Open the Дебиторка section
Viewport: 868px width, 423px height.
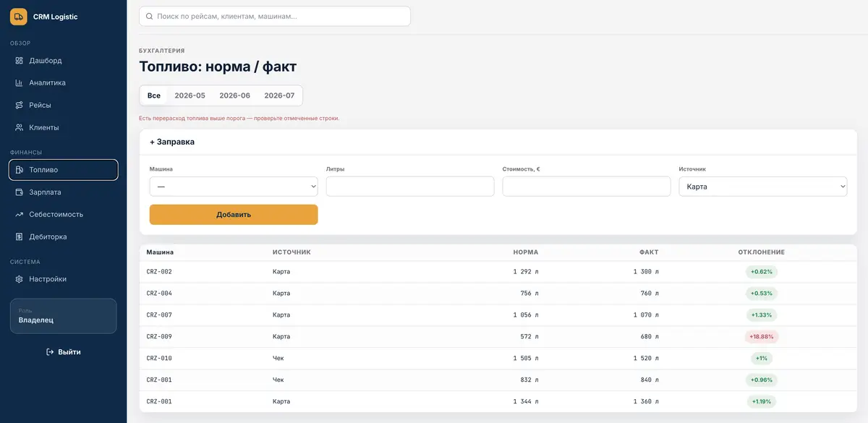64,237
